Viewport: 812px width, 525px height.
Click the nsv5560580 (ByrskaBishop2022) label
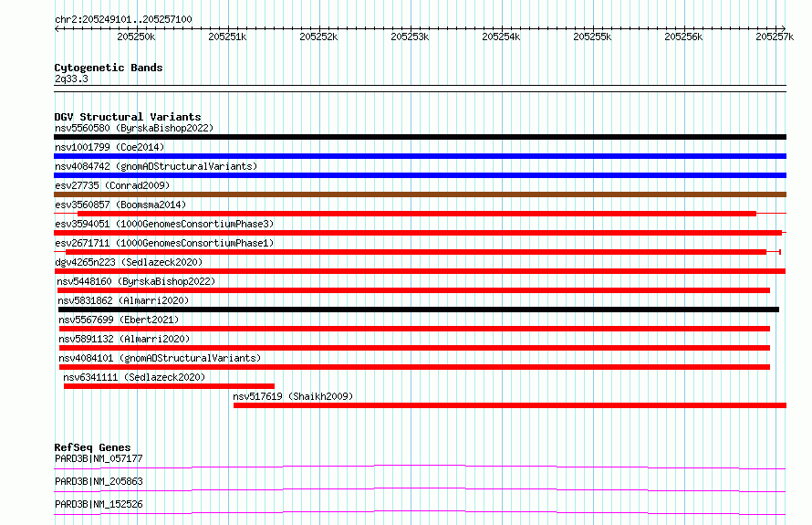click(x=134, y=128)
